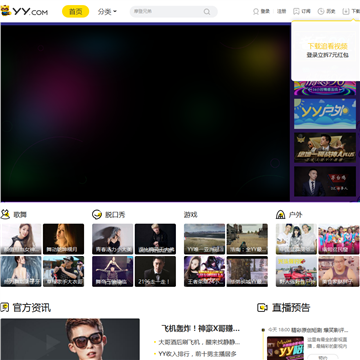Click the 登录 login user icon
Viewport: 360px width, 360px height.
pos(256,11)
